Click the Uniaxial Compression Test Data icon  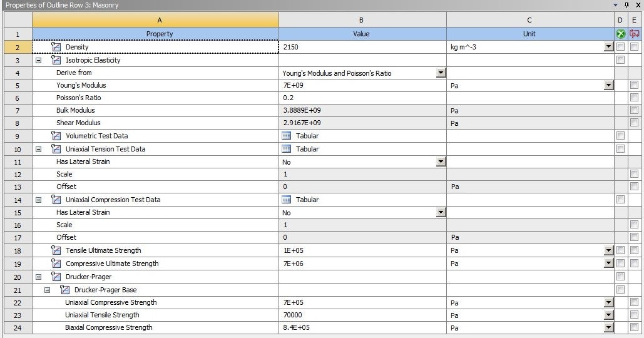tap(56, 200)
